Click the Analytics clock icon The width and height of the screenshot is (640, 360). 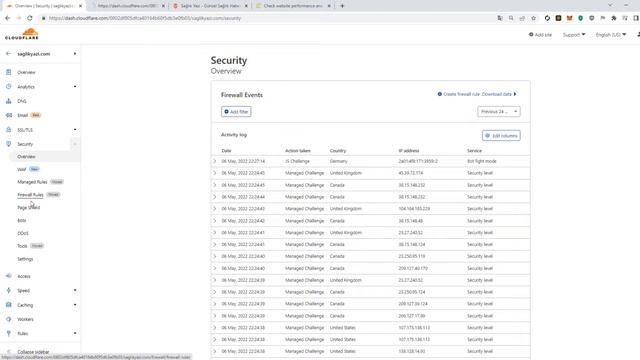tap(9, 87)
